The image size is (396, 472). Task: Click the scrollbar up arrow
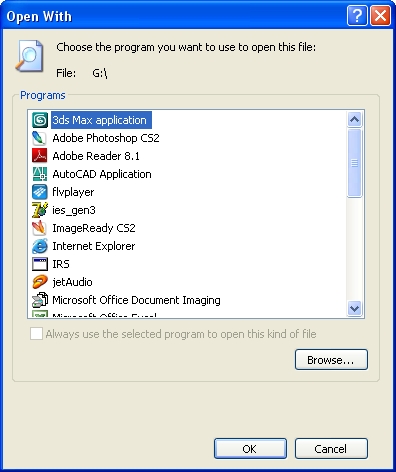point(354,119)
